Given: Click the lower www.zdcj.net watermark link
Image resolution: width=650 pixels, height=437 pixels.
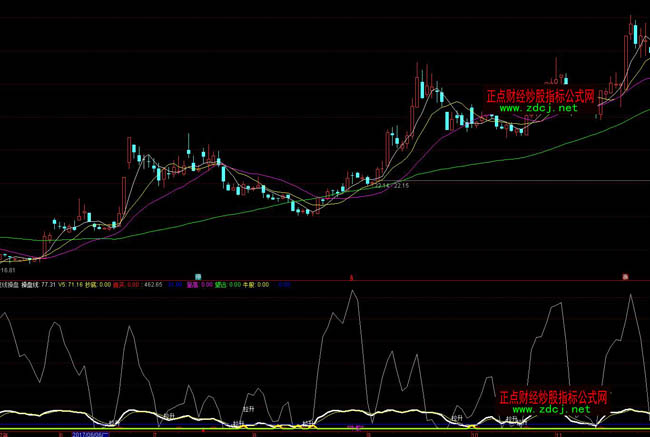Looking at the screenshot, I should coord(539,408).
